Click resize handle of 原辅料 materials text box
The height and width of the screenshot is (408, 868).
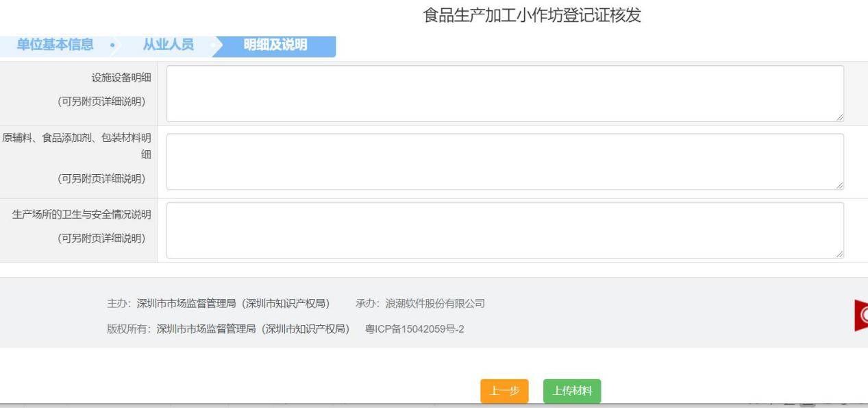(839, 186)
